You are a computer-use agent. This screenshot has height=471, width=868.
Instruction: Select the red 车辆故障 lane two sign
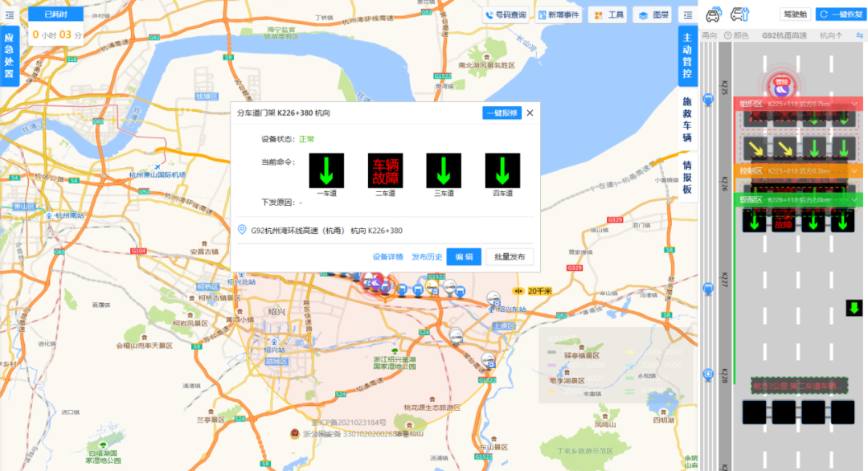(x=385, y=171)
